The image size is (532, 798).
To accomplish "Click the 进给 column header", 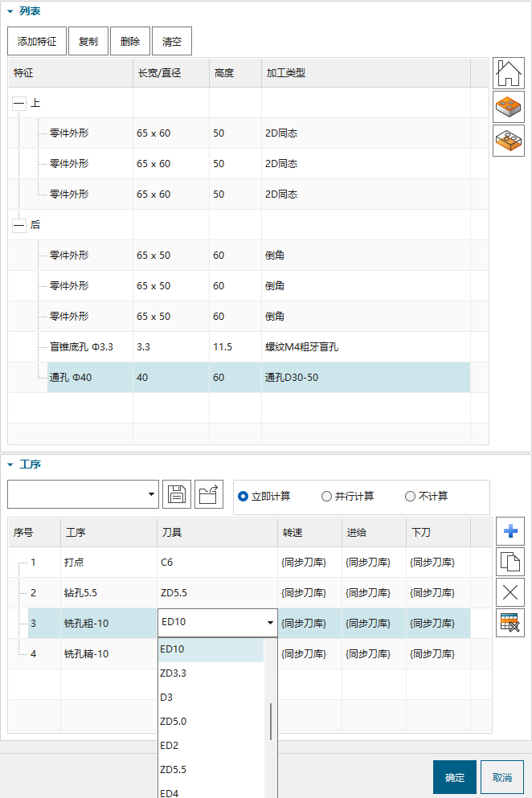I will click(x=374, y=532).
